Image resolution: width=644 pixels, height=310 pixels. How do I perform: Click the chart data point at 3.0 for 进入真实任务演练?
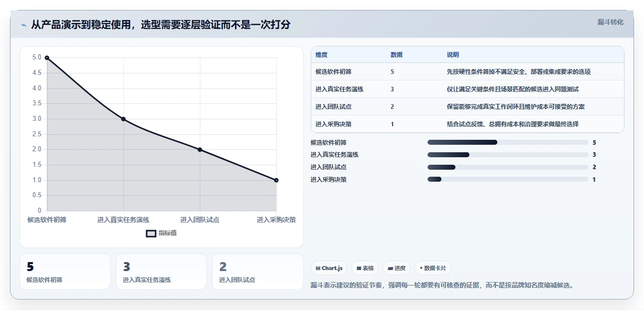123,119
